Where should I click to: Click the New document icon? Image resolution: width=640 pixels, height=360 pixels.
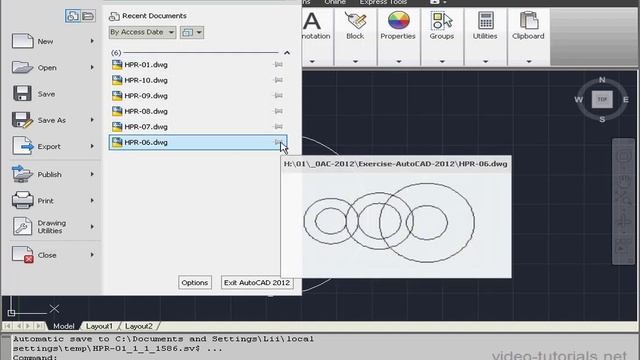(x=22, y=41)
